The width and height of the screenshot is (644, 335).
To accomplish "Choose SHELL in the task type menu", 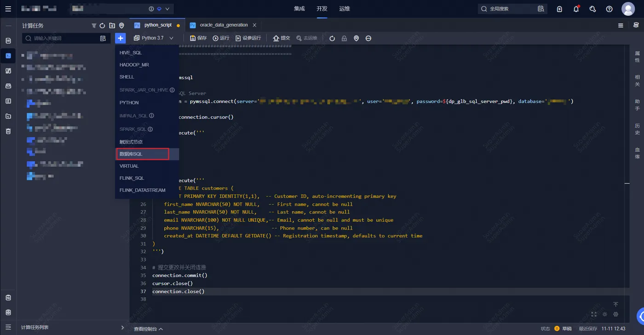I will (x=147, y=77).
